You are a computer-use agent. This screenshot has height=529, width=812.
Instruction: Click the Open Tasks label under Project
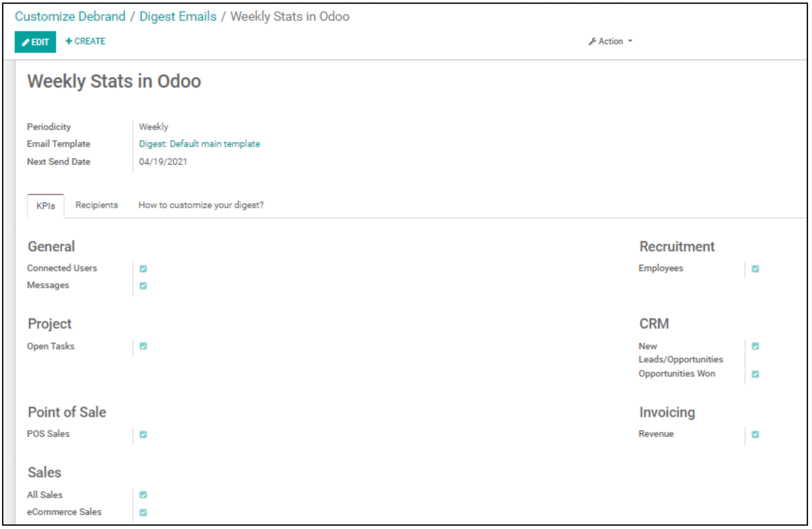click(51, 346)
